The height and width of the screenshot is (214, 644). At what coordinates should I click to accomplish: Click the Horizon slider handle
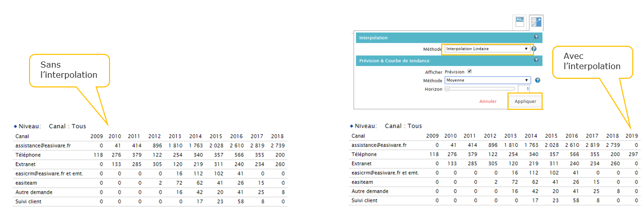447,89
